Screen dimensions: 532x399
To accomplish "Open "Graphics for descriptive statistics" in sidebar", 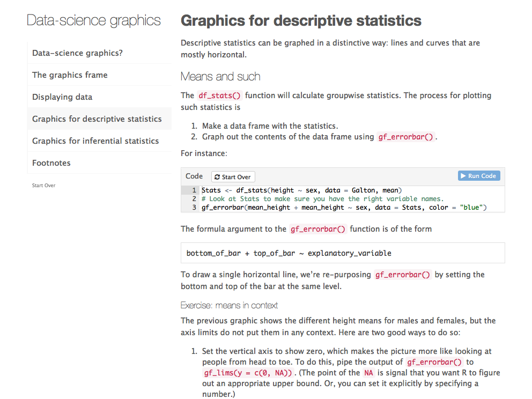I will (x=97, y=119).
